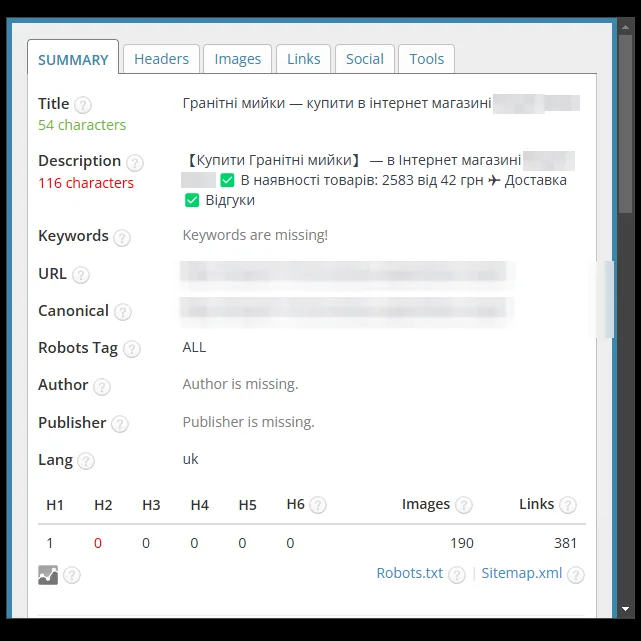Click the URL help question mark
641x641 pixels.
(81, 275)
